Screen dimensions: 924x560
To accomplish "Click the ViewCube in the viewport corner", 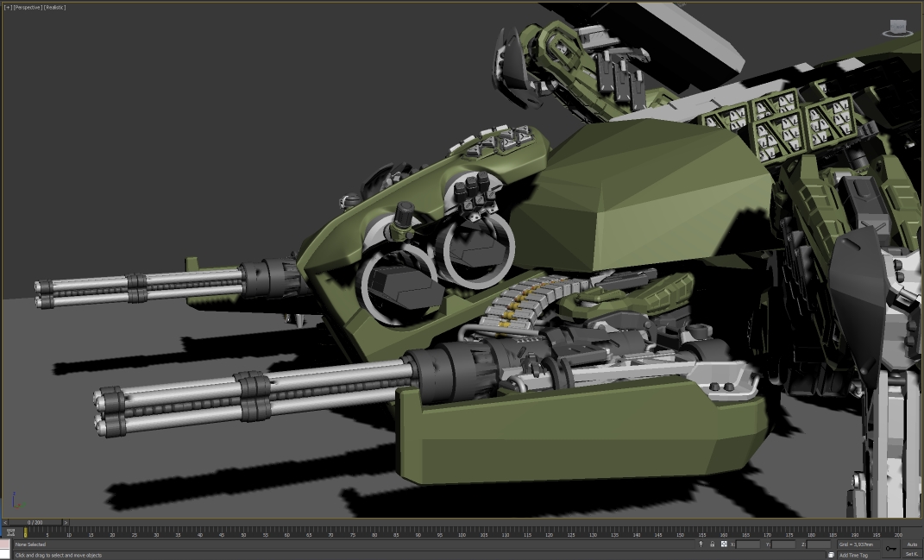I will click(898, 28).
